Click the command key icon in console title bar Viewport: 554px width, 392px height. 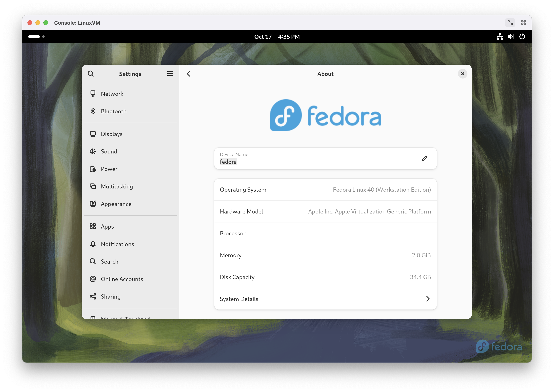click(523, 22)
